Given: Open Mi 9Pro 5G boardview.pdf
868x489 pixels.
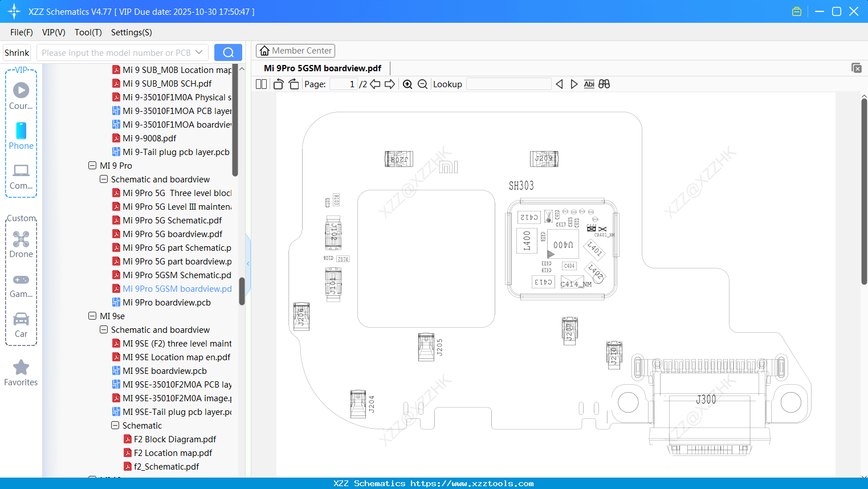Looking at the screenshot, I should tap(173, 234).
